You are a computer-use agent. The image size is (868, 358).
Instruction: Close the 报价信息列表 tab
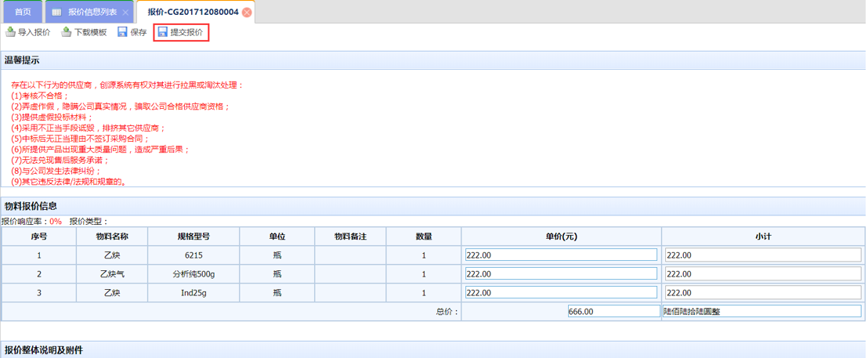(125, 13)
